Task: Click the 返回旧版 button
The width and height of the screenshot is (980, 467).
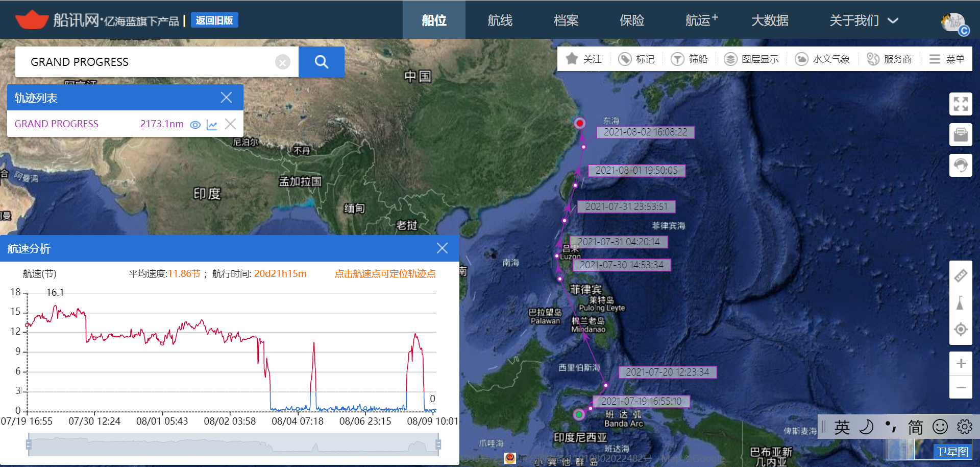Action: (x=214, y=20)
